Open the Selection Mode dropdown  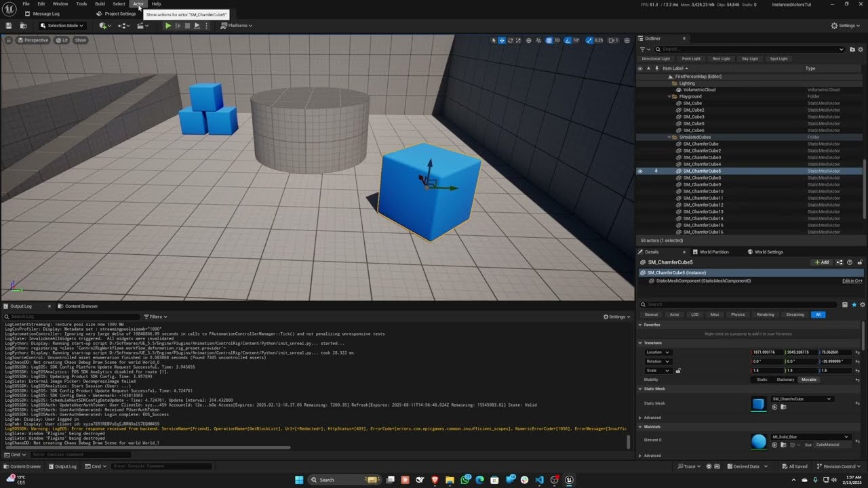[x=62, y=26]
